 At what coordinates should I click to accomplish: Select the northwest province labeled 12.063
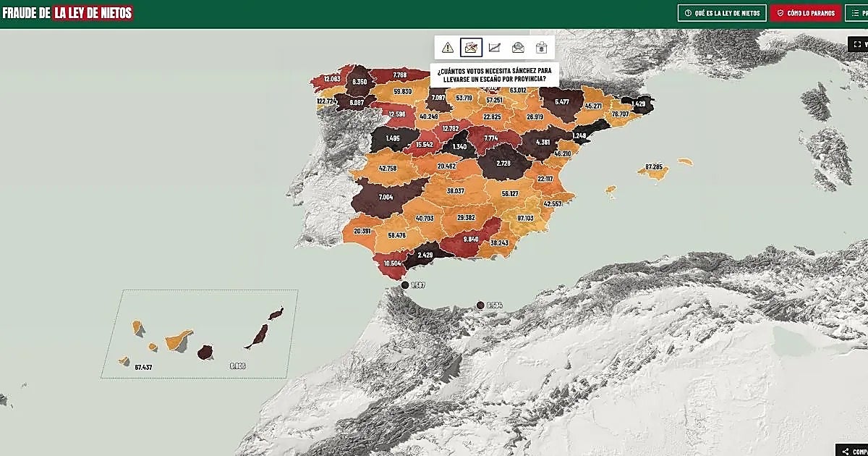(x=331, y=79)
